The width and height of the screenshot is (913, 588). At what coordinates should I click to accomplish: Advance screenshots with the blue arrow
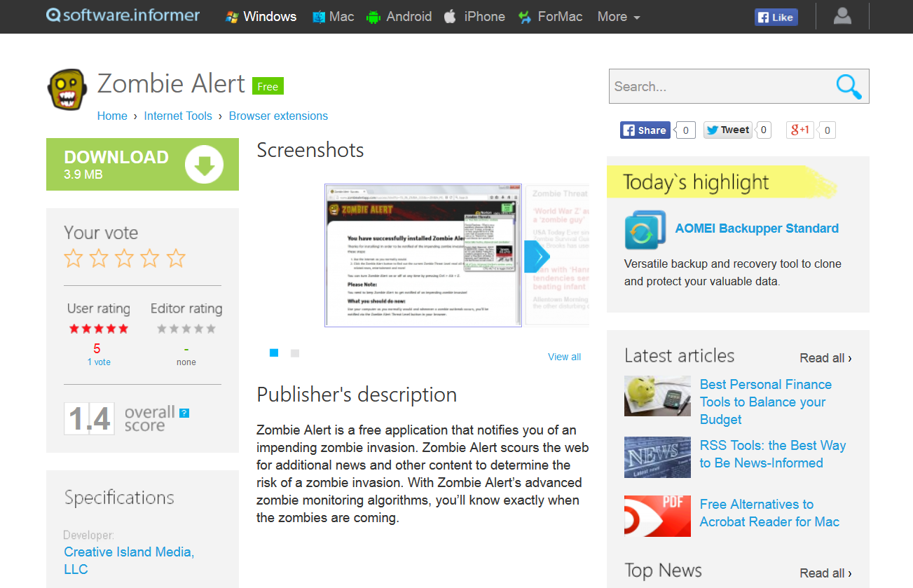click(x=537, y=257)
